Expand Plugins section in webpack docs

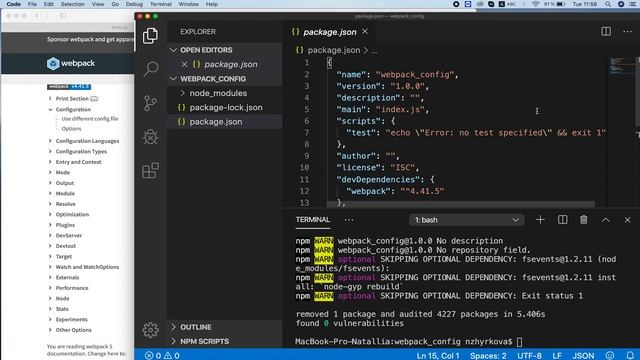[x=51, y=225]
